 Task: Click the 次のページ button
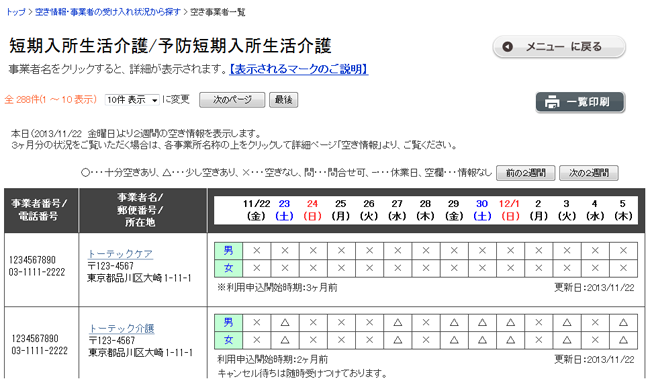click(x=232, y=100)
